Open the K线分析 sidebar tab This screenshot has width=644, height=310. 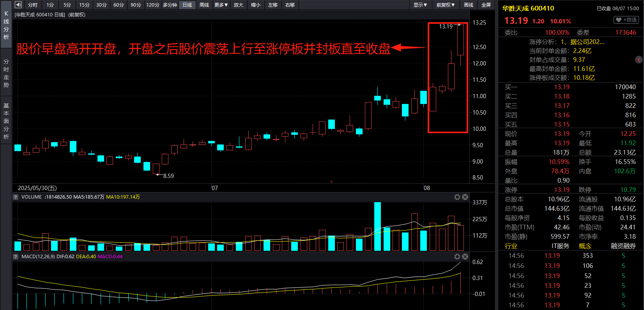coord(6,25)
